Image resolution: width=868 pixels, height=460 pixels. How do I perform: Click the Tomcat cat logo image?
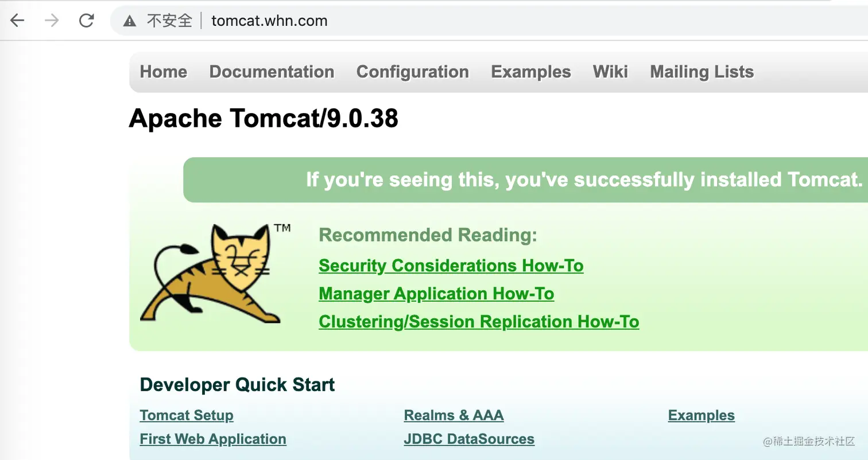[215, 274]
